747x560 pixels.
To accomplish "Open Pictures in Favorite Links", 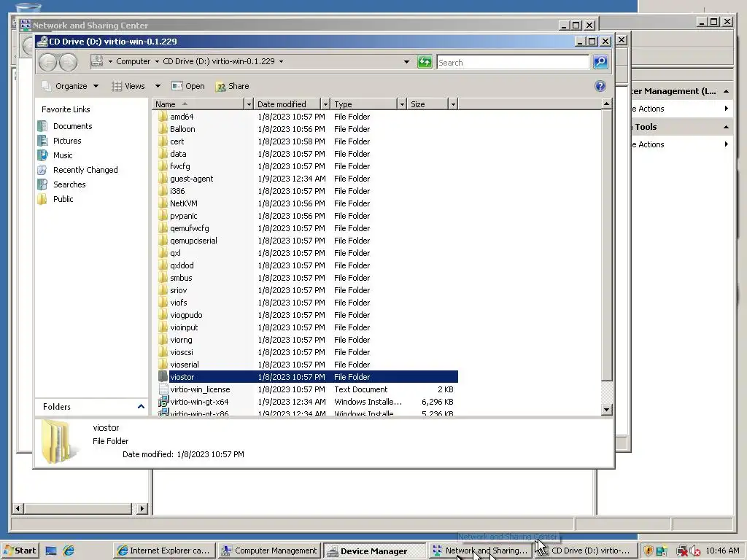I will coord(67,141).
